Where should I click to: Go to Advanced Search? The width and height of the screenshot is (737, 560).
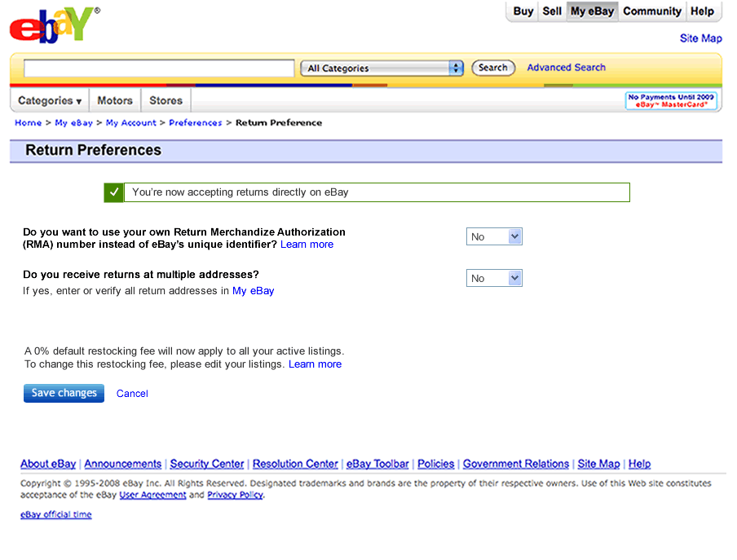click(566, 68)
